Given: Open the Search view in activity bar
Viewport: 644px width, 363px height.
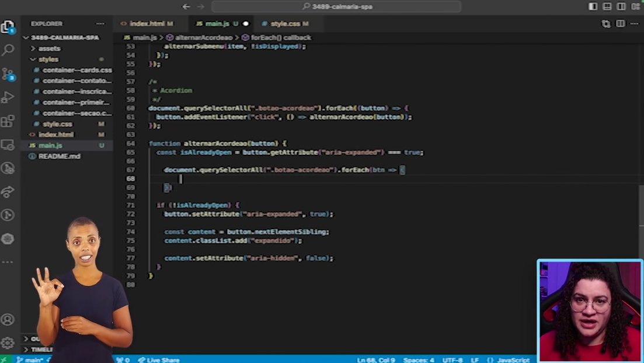Looking at the screenshot, I should [x=8, y=50].
